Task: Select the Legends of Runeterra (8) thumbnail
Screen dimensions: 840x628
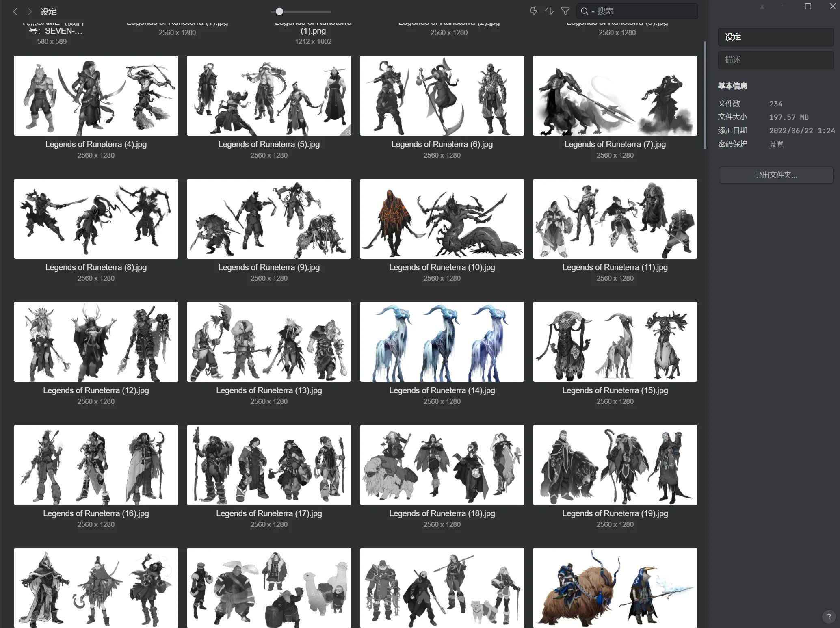Action: [x=96, y=219]
